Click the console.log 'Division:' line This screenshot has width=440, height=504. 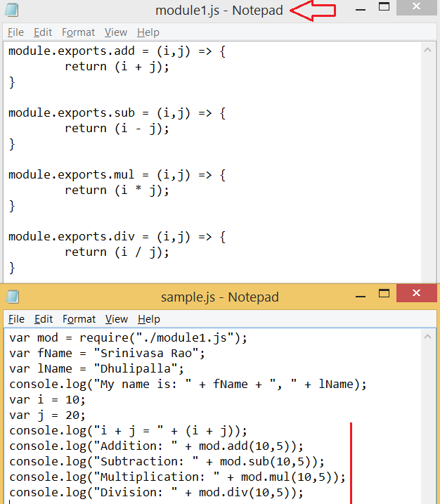[x=156, y=493]
